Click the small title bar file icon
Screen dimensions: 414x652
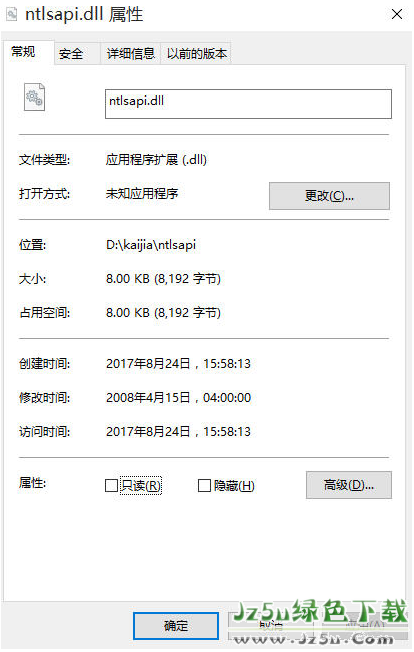coord(12,15)
